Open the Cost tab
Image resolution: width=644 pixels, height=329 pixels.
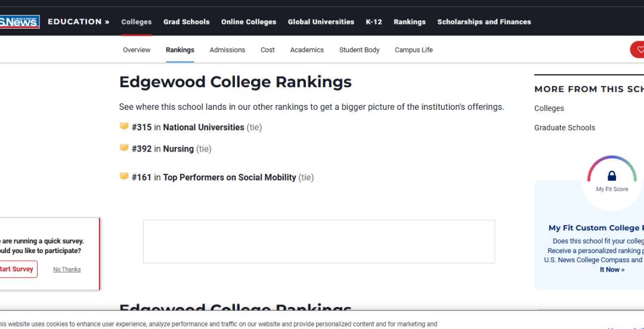pos(268,50)
